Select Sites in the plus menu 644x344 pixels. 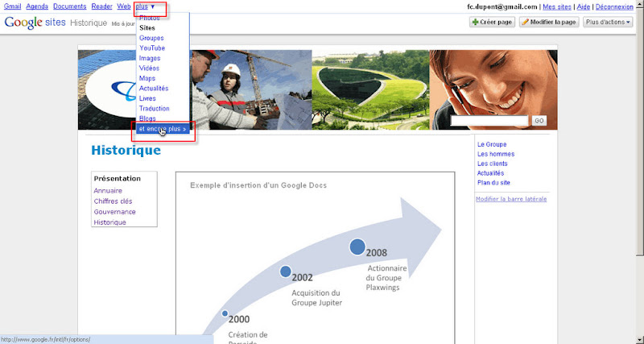[147, 28]
